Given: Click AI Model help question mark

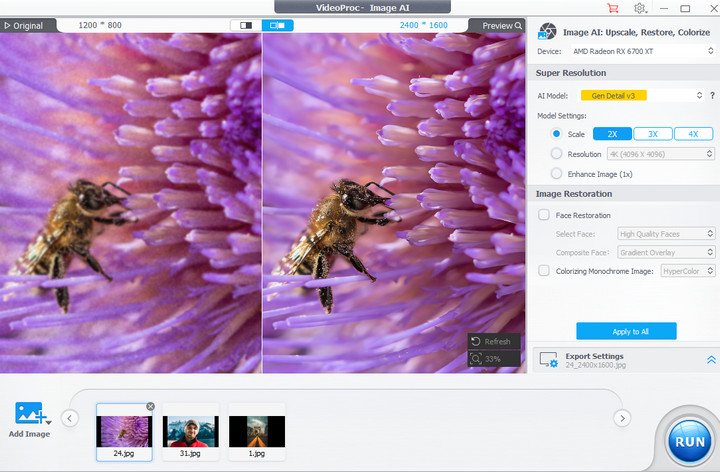Looking at the screenshot, I should pos(712,96).
